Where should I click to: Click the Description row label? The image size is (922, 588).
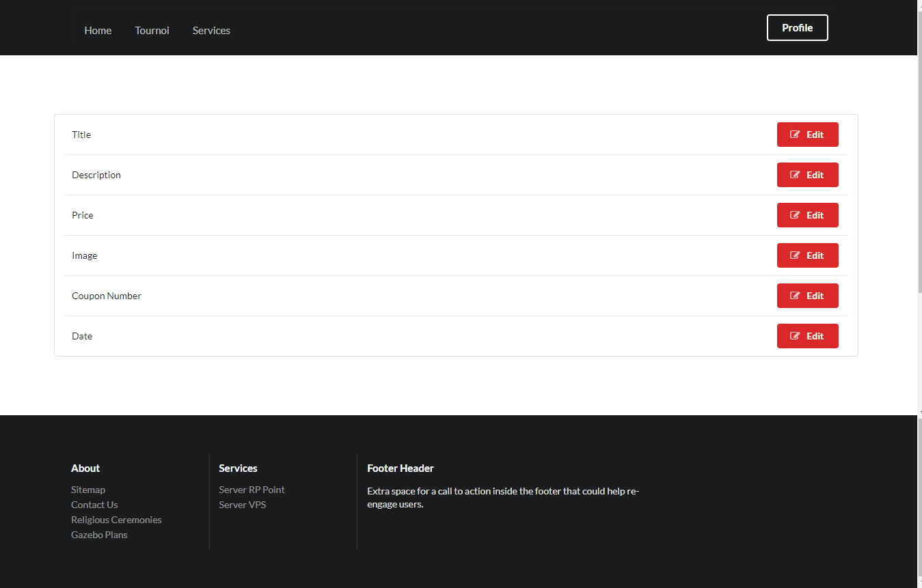(x=96, y=175)
